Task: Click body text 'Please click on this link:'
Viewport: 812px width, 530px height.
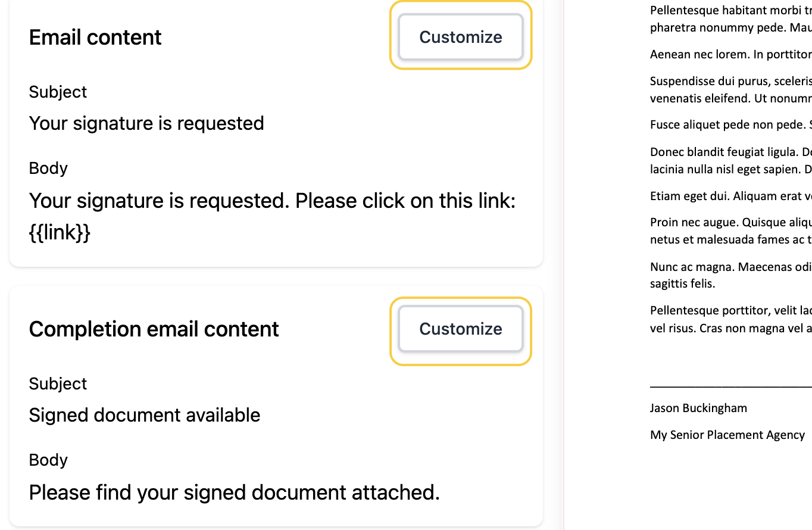Action: pyautogui.click(x=405, y=201)
